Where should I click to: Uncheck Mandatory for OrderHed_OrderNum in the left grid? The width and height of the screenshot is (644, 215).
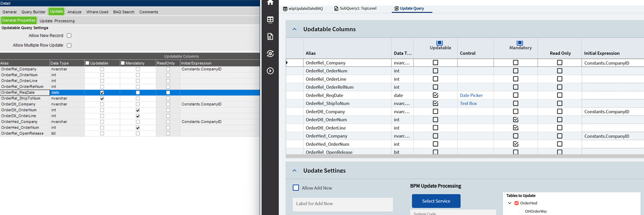tap(138, 128)
